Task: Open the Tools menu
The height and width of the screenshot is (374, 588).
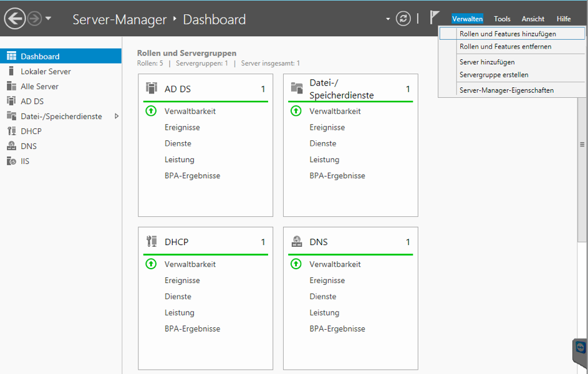Action: (502, 19)
